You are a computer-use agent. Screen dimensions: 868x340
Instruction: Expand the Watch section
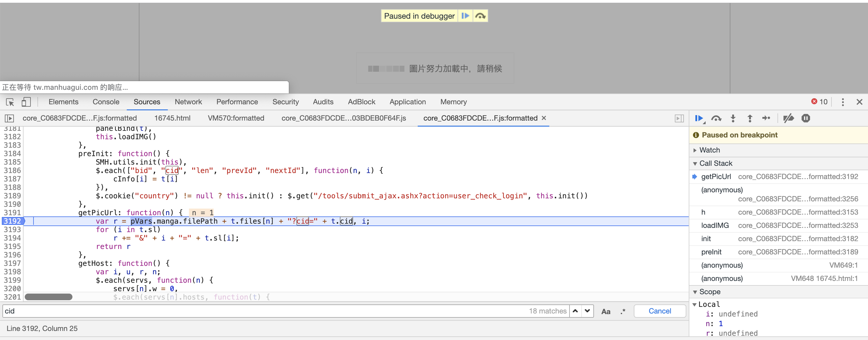click(x=709, y=150)
